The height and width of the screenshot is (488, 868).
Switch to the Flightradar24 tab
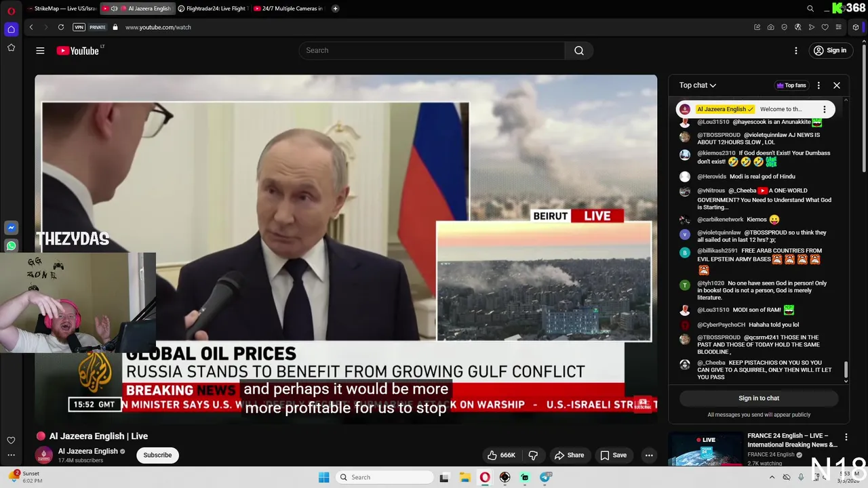pos(212,9)
